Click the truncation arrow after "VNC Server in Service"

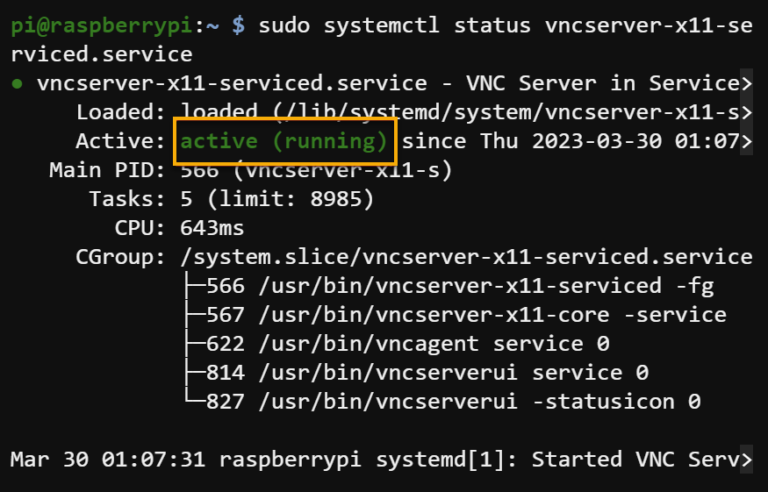[745, 83]
